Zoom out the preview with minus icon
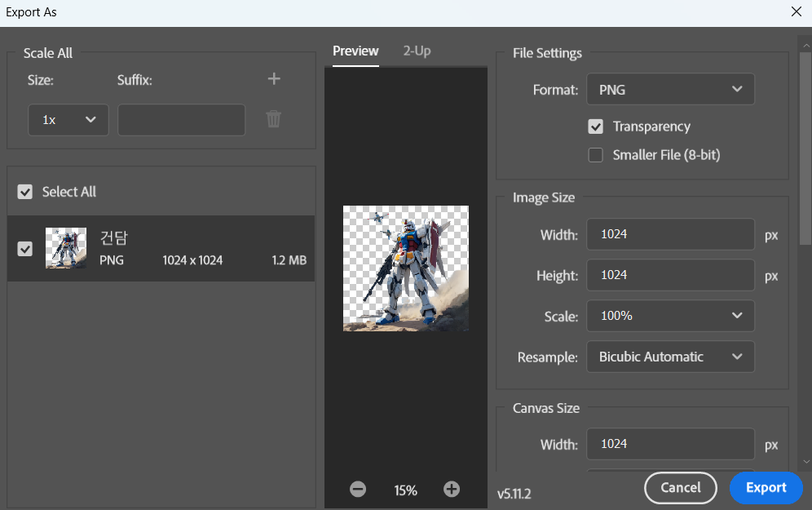812x510 pixels. tap(358, 489)
